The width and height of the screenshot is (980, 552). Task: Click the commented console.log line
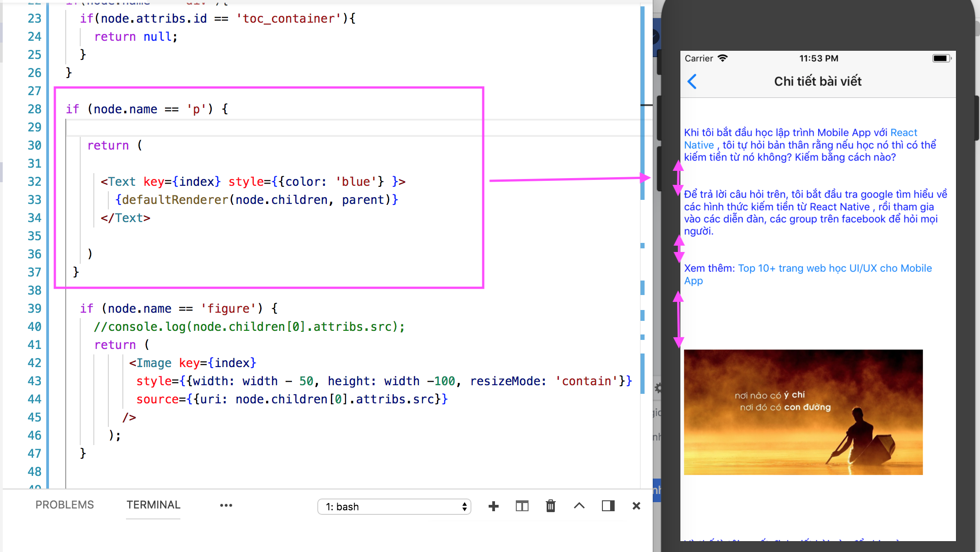click(249, 327)
